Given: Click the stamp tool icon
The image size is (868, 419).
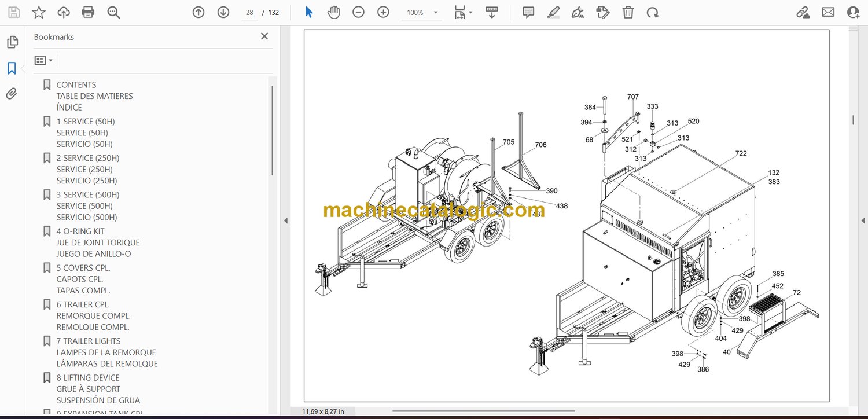Looking at the screenshot, I should point(602,12).
